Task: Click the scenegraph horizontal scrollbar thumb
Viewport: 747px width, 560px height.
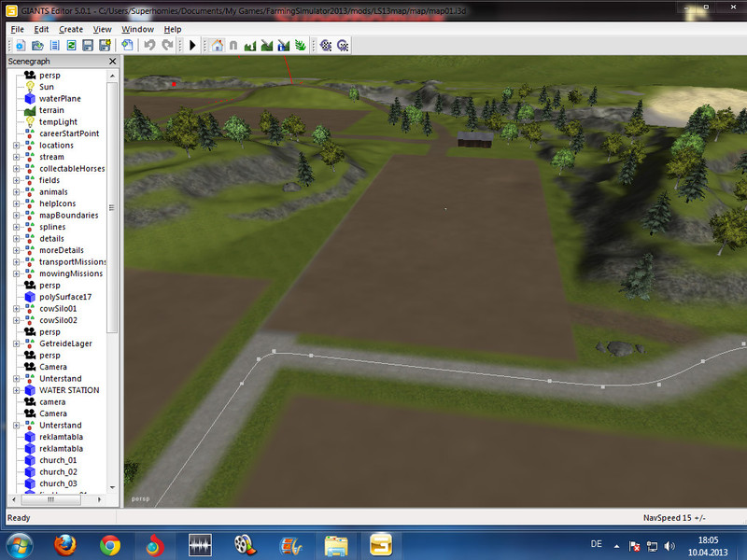Action: click(x=51, y=499)
